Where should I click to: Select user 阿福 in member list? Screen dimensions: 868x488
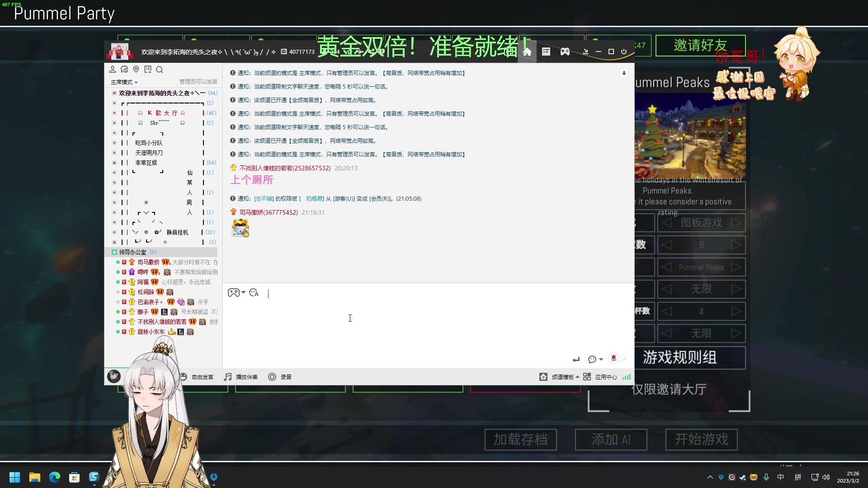(x=143, y=282)
